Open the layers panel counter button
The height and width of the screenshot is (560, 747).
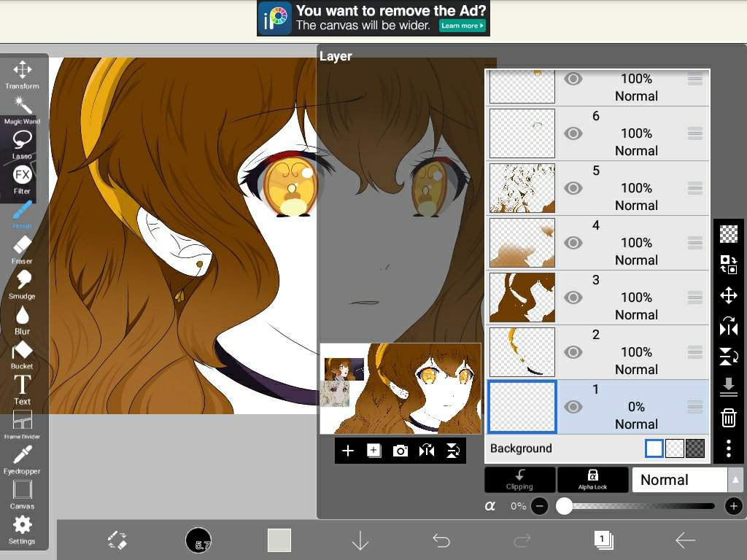pyautogui.click(x=603, y=540)
